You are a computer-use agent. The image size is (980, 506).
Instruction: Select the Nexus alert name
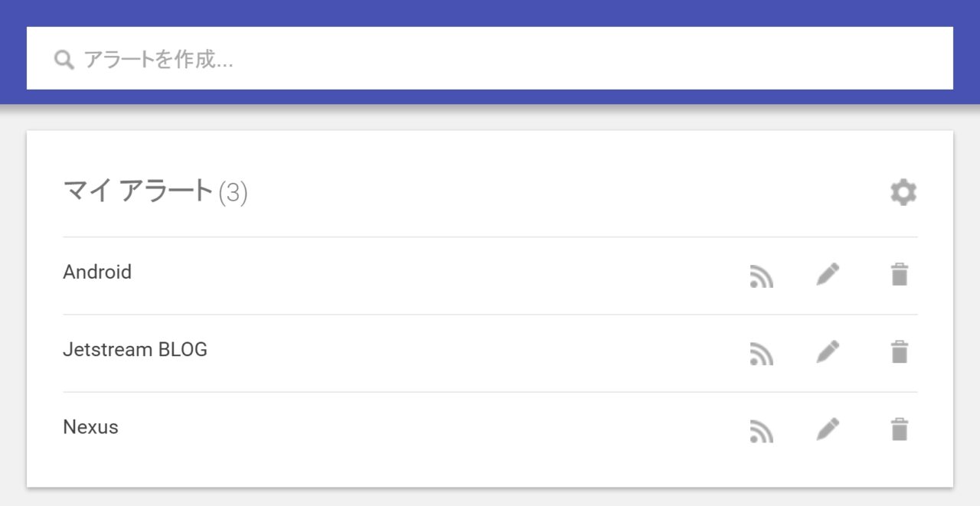[90, 427]
